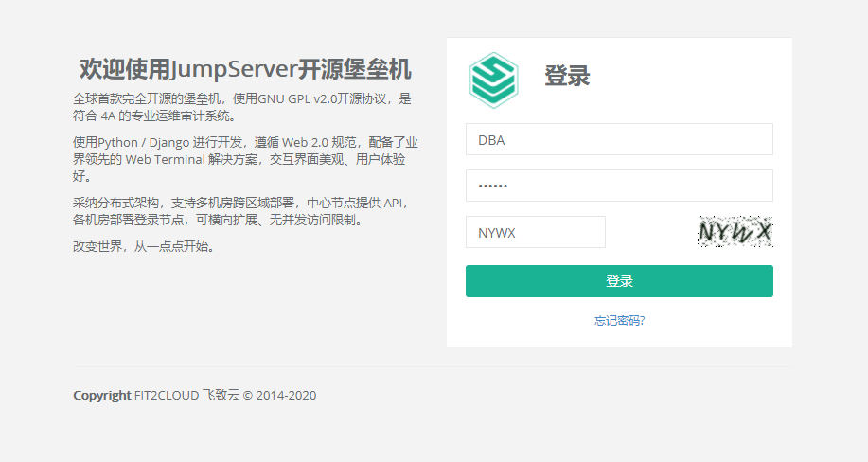Screen dimensions: 868x462
Task: Click the green JumpServer logo icon
Action: [493, 80]
